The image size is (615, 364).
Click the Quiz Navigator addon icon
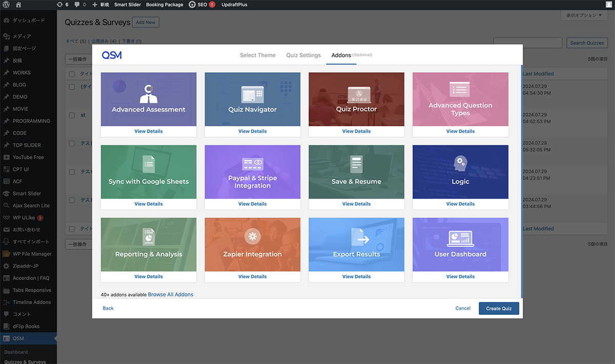(x=252, y=94)
